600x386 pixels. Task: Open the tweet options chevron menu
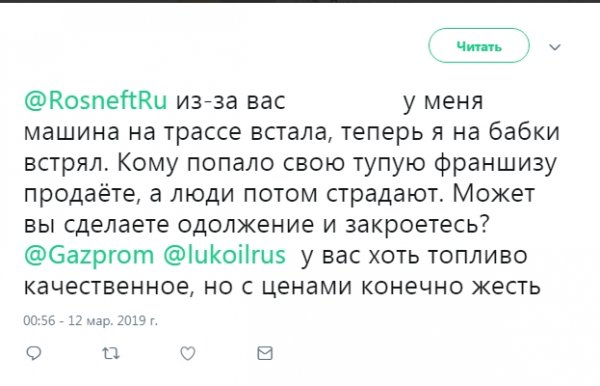point(555,47)
